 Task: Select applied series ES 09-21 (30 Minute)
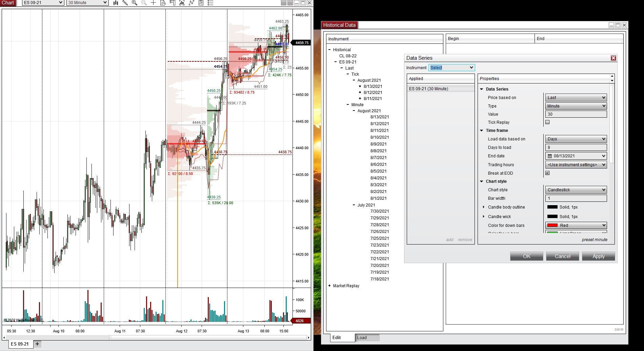pyautogui.click(x=441, y=89)
